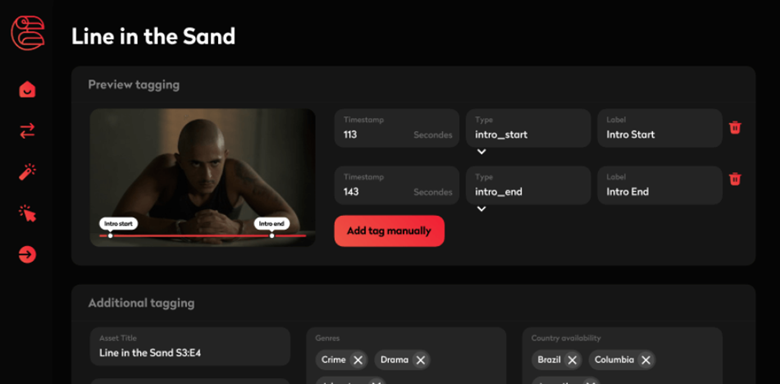
Task: Click the Intro start marker on the timeline
Action: 118,224
